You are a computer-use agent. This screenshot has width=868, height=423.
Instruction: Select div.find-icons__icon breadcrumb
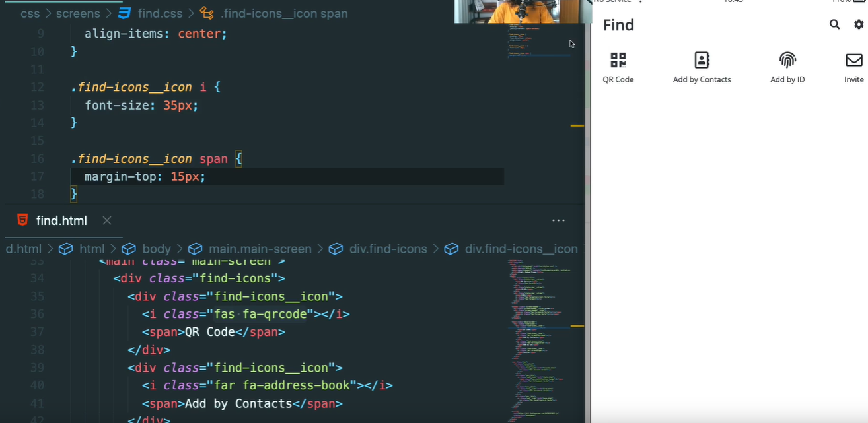coord(521,249)
